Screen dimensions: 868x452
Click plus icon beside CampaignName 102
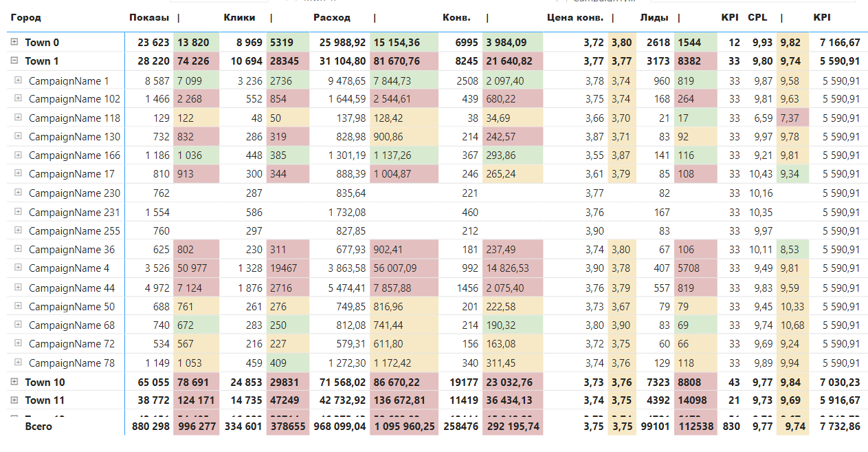pyautogui.click(x=19, y=99)
